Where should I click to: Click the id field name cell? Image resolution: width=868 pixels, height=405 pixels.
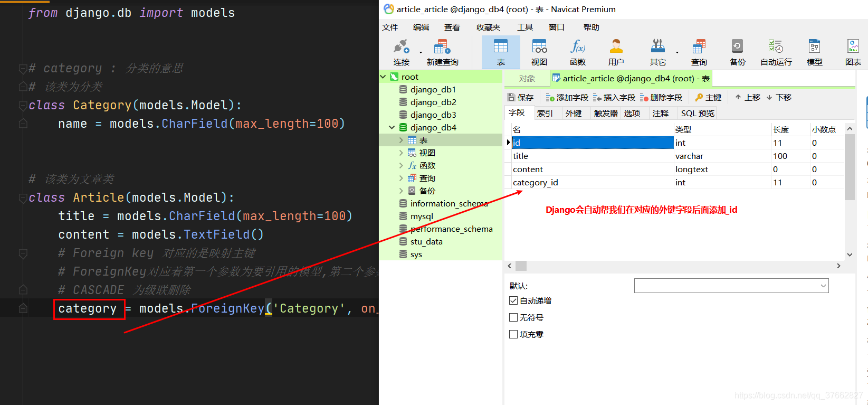click(592, 143)
